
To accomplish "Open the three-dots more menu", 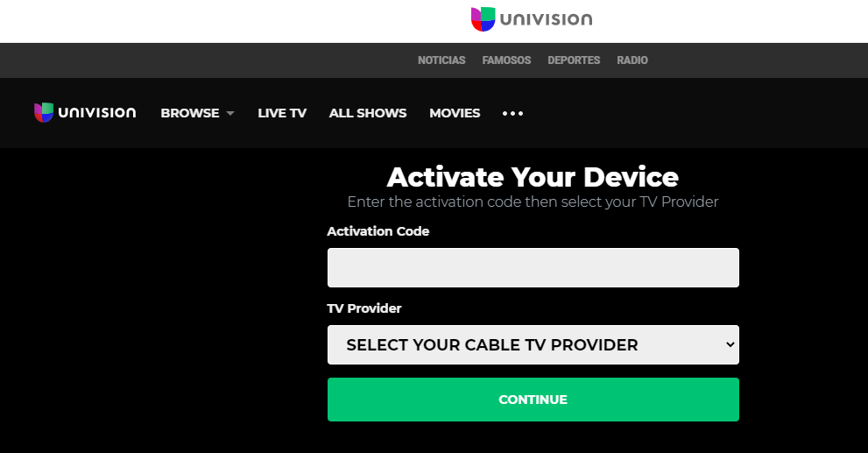I will (512, 114).
